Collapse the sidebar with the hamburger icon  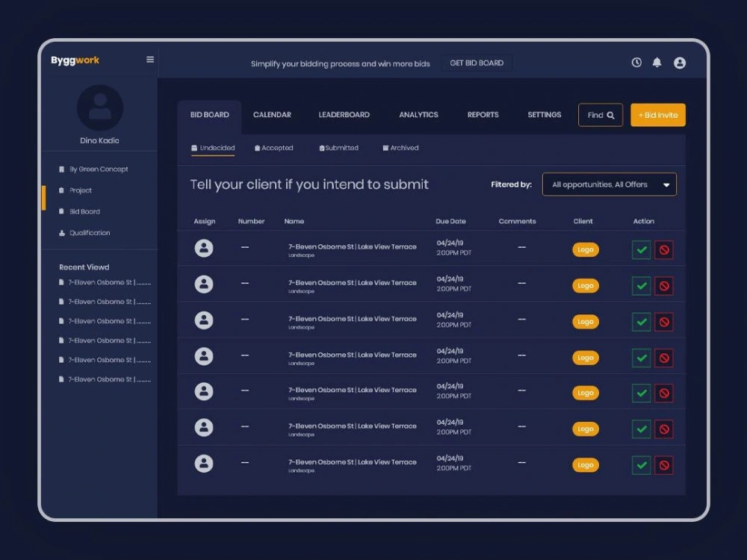(x=149, y=60)
